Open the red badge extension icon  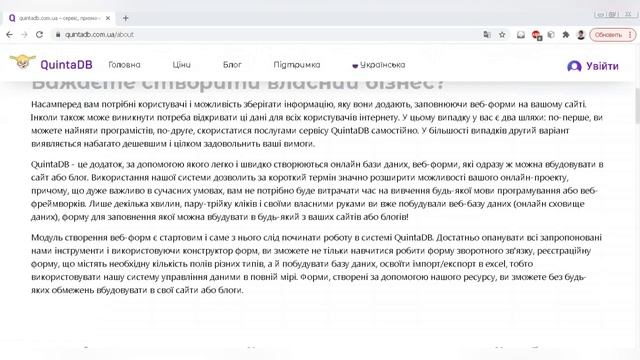pyautogui.click(x=536, y=35)
